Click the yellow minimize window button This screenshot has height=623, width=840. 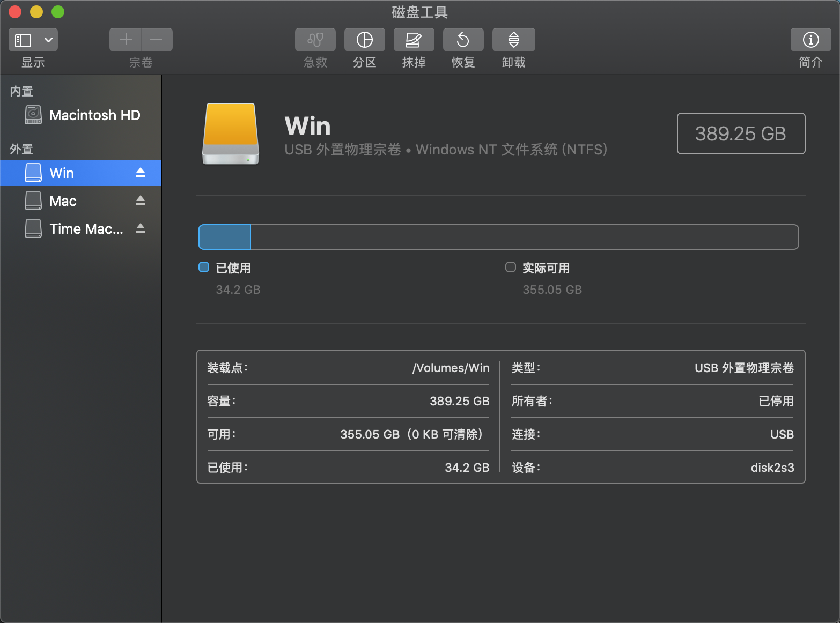[x=36, y=12]
